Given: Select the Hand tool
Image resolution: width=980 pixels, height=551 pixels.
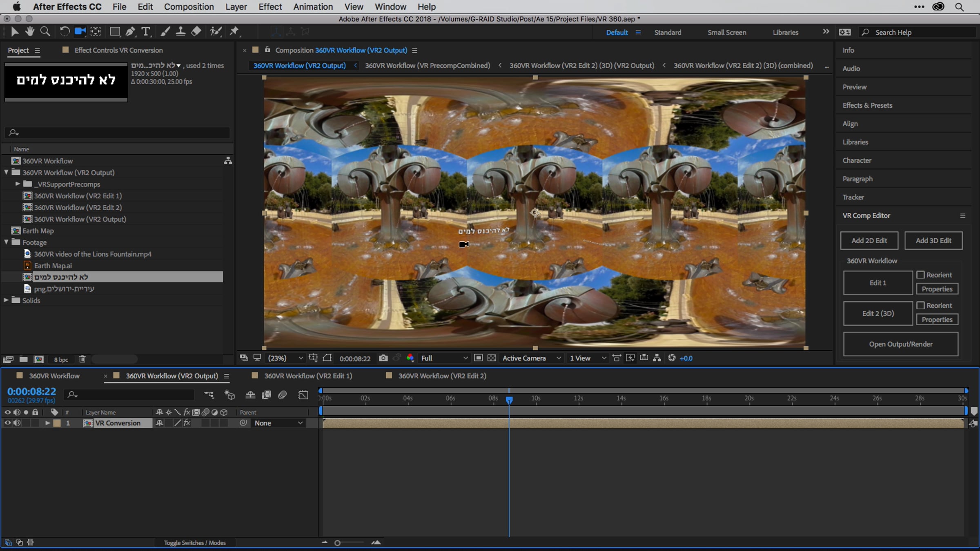Looking at the screenshot, I should click(x=29, y=31).
